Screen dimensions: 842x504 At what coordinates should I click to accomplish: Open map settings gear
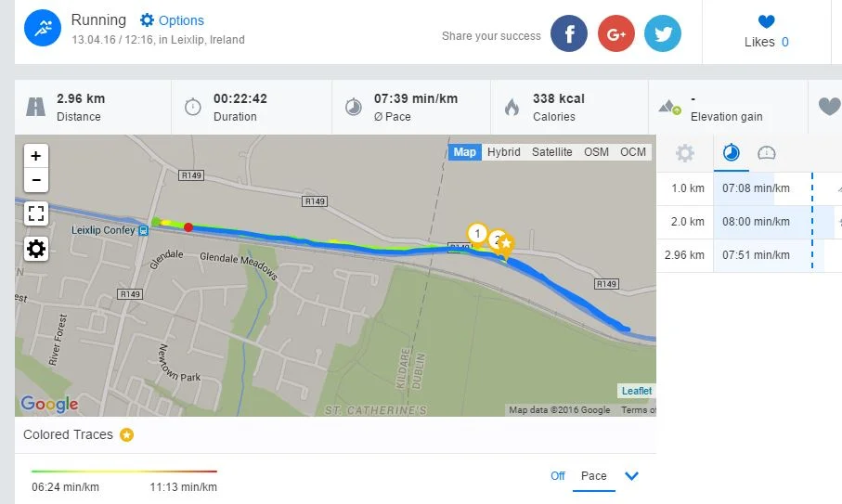click(36, 249)
